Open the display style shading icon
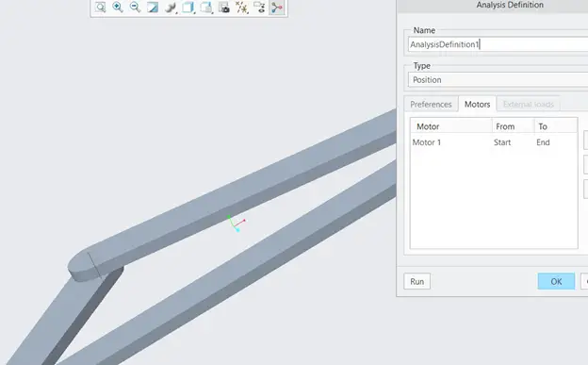Viewport: 588px width, 365px height. [x=171, y=8]
